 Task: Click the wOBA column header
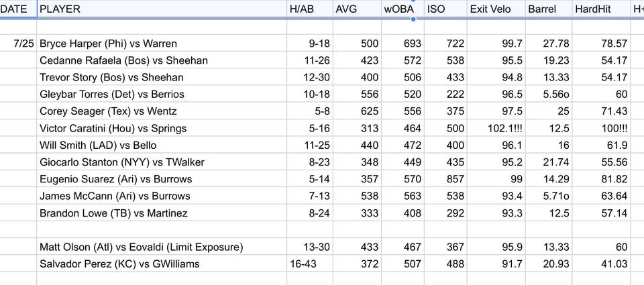pyautogui.click(x=402, y=9)
